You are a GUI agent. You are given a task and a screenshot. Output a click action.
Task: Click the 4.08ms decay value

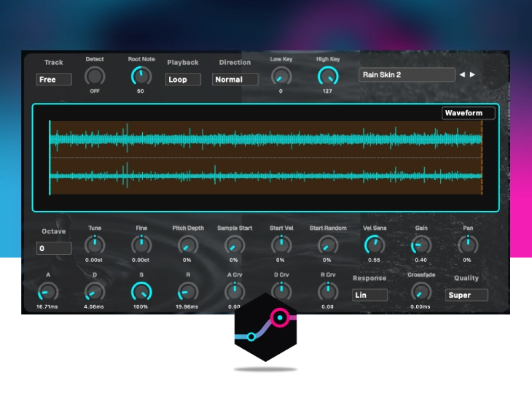click(93, 306)
